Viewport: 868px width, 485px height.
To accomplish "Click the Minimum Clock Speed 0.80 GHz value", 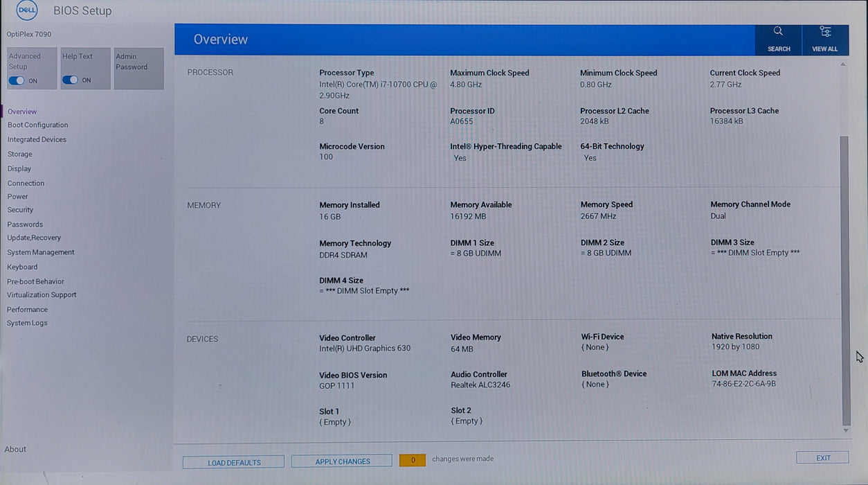I will (x=596, y=85).
